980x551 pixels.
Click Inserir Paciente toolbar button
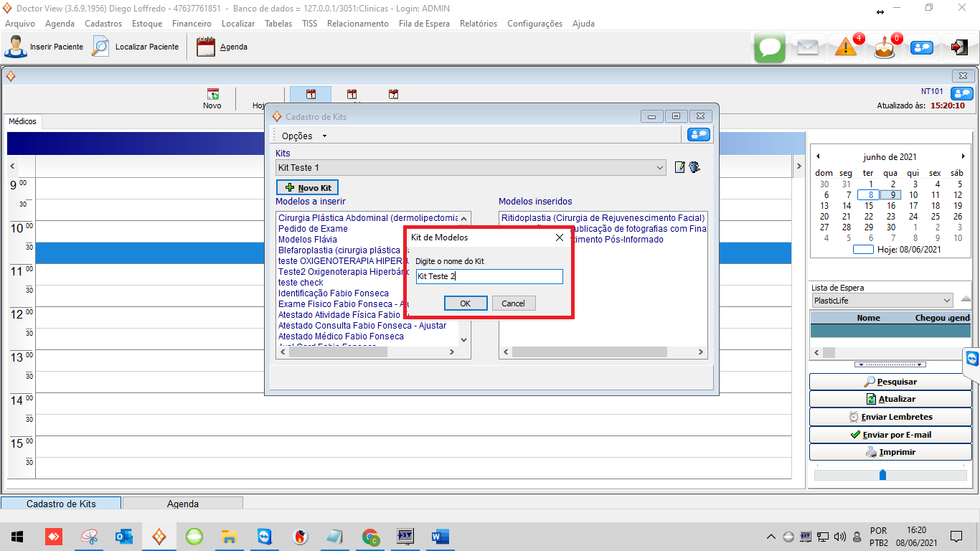(44, 47)
